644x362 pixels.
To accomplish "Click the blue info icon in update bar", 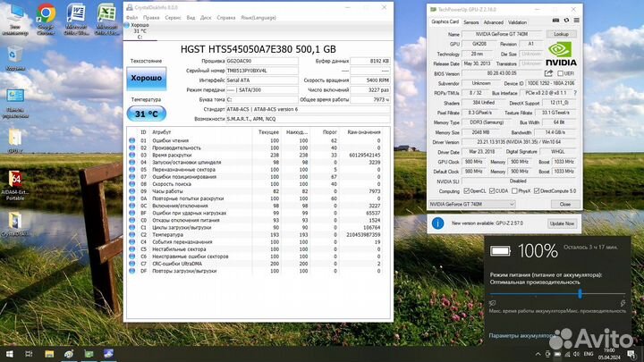I will point(437,223).
